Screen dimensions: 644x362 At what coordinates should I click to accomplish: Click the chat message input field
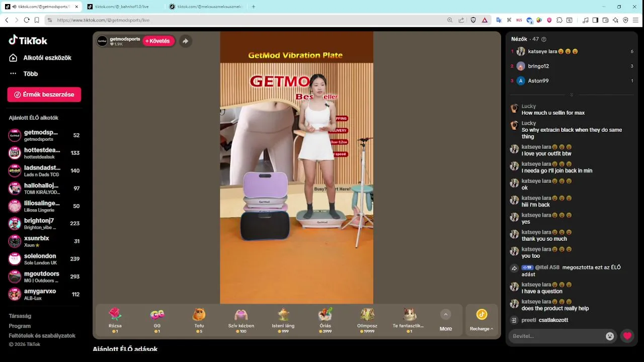pyautogui.click(x=557, y=336)
